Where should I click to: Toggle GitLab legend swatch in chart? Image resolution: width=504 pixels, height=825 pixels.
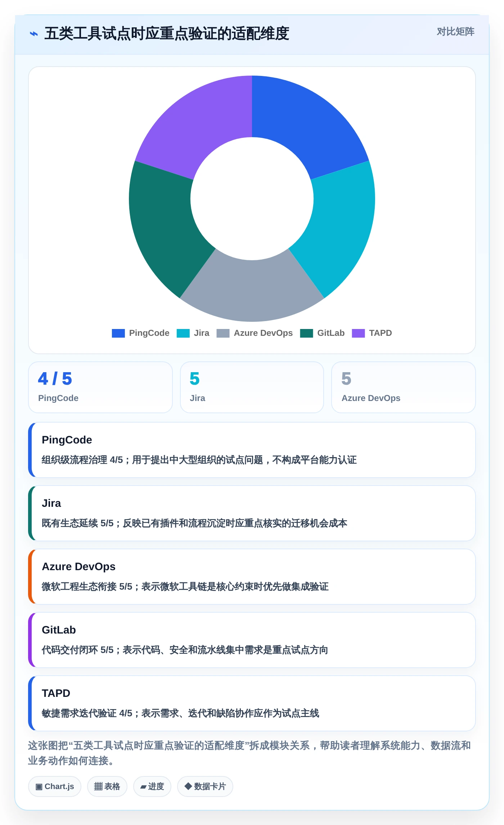(x=306, y=333)
